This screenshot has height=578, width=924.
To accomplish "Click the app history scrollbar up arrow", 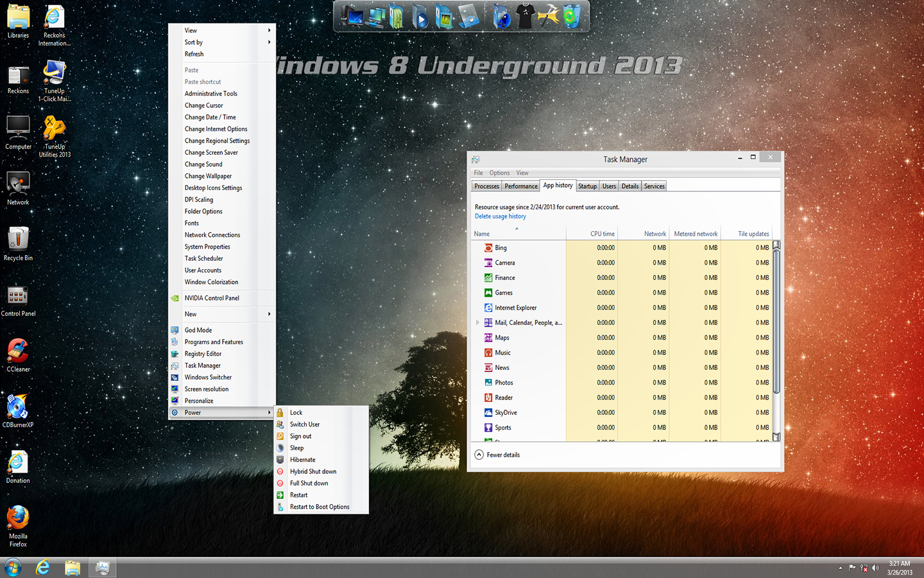I will pos(776,245).
